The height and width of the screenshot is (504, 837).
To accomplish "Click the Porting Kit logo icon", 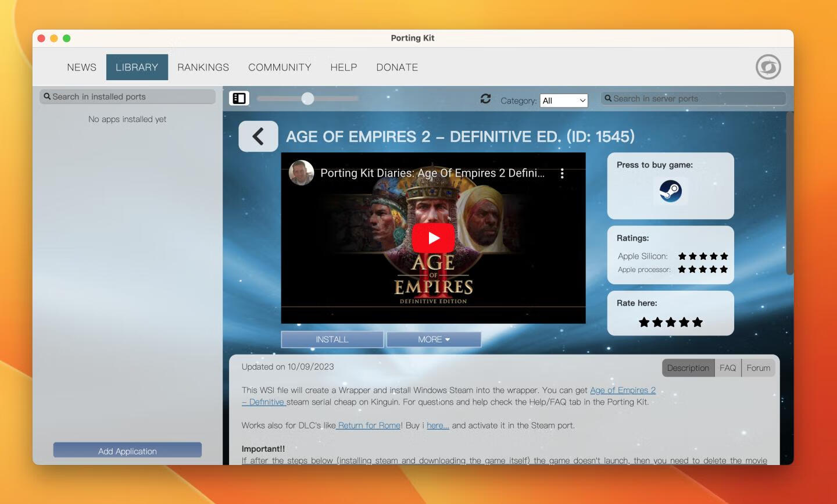I will (768, 67).
